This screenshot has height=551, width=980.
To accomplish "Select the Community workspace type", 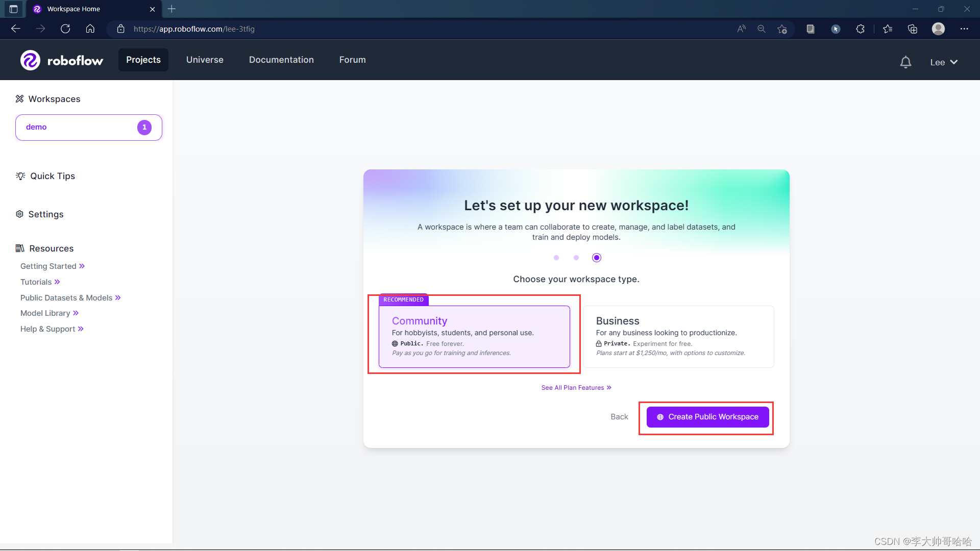I will tap(474, 336).
